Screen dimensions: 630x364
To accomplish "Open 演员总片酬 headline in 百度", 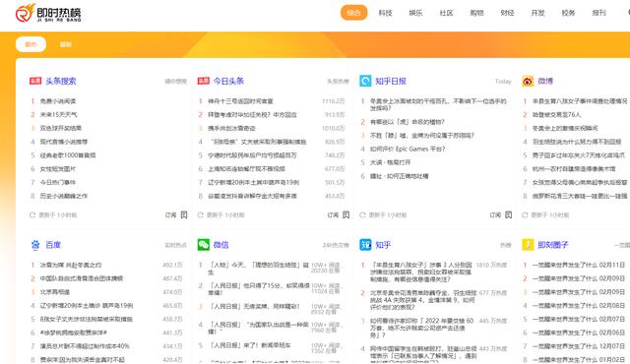I will click(85, 346).
